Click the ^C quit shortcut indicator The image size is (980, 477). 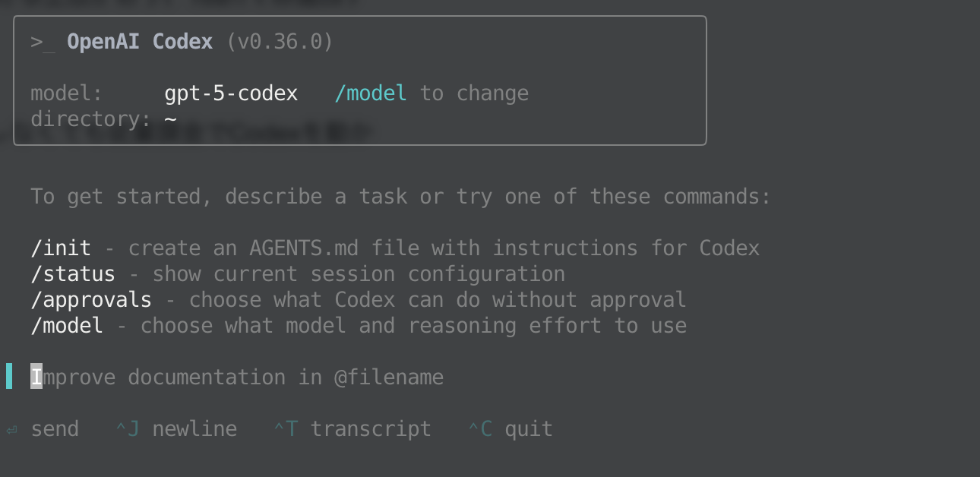pos(480,428)
